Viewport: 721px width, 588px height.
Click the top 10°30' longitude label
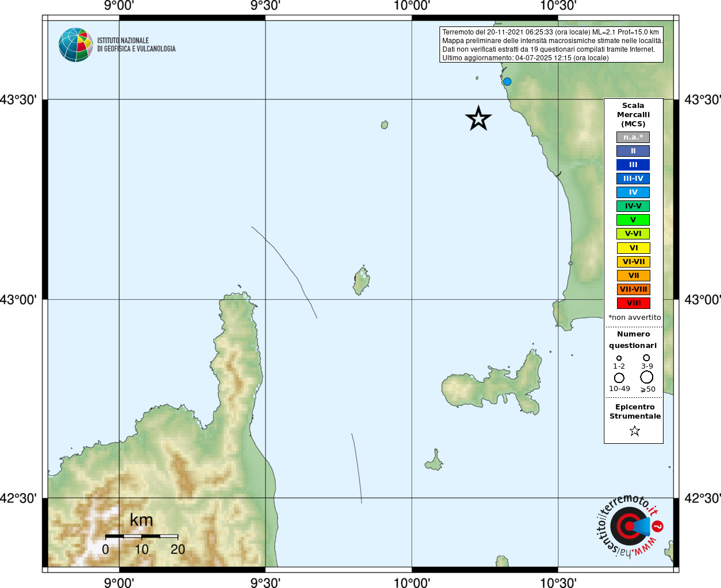pyautogui.click(x=558, y=6)
